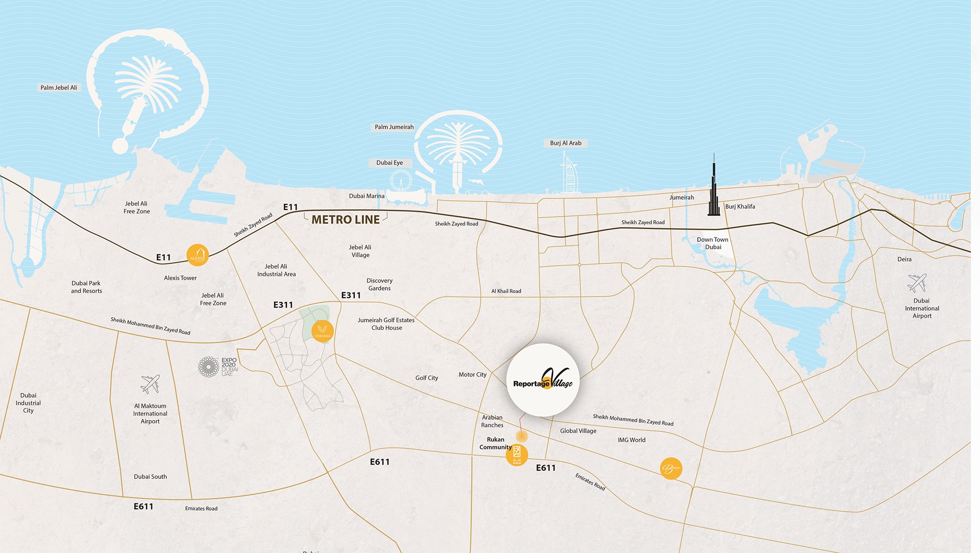Screen dimensions: 980x553
Task: Click the Alexis Tower orange marker icon
Action: 198,255
